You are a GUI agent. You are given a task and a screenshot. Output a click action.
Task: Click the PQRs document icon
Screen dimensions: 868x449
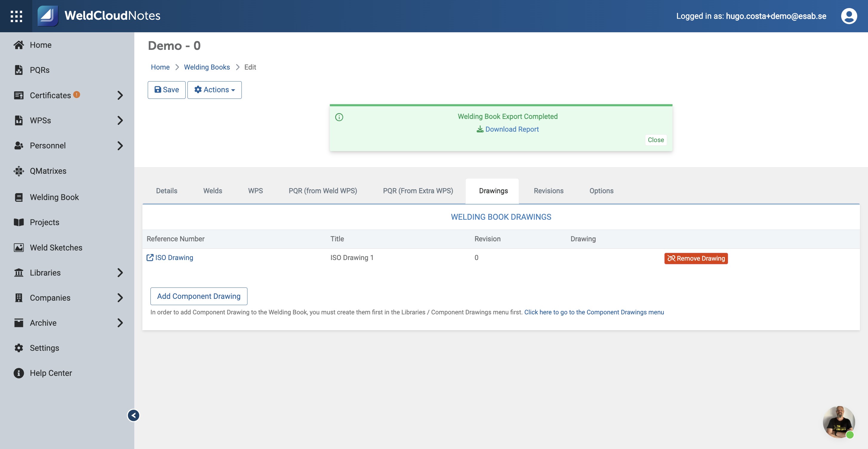[x=19, y=70]
